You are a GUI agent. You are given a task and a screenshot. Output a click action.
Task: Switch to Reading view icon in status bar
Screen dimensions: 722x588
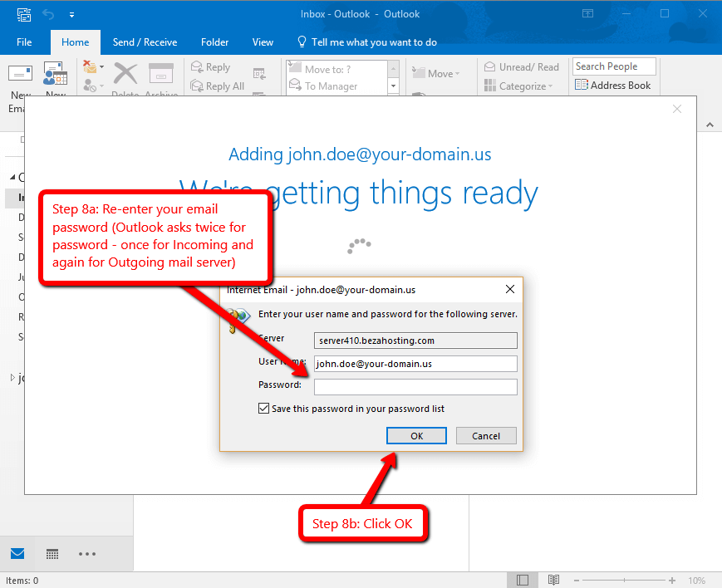pyautogui.click(x=553, y=581)
